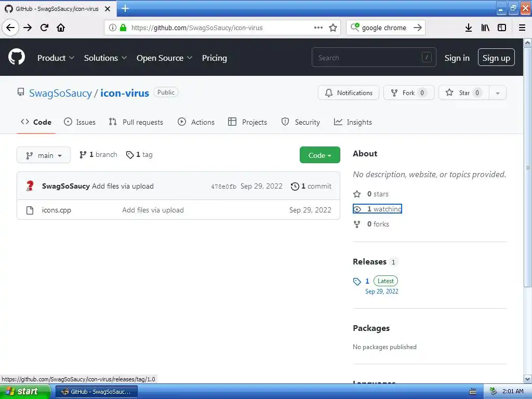Click the GitHub taskbar window button
The height and width of the screenshot is (399, 532).
(96, 392)
